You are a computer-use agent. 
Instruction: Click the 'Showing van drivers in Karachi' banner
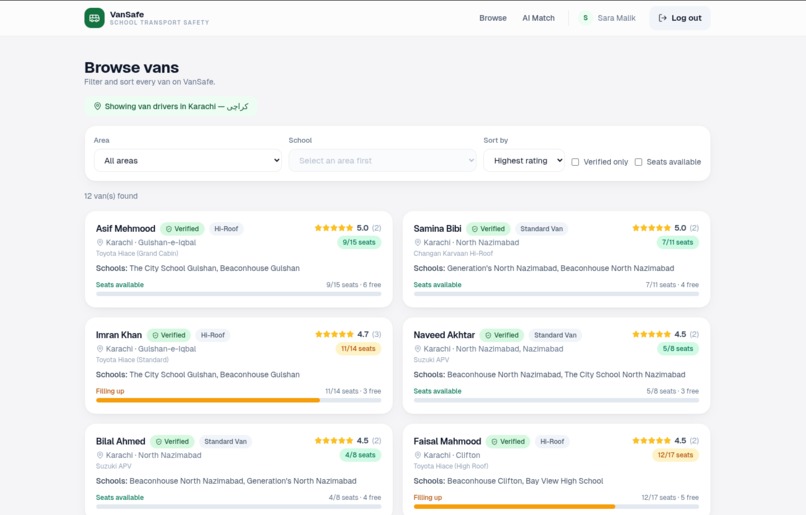coord(171,106)
